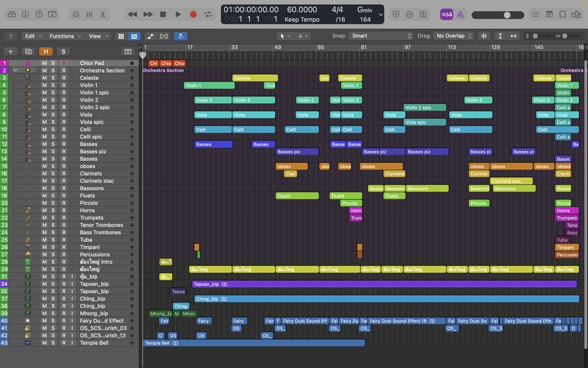Screen dimensions: 588x368
Task: Open the pointer tool menu
Action: [x=285, y=36]
